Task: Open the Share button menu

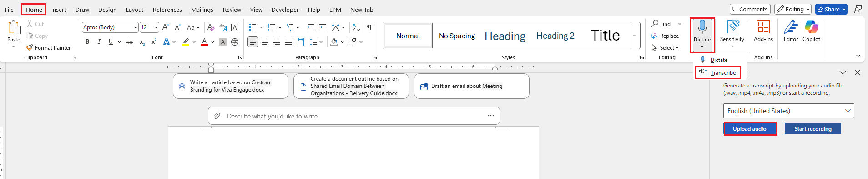Action: (x=831, y=9)
